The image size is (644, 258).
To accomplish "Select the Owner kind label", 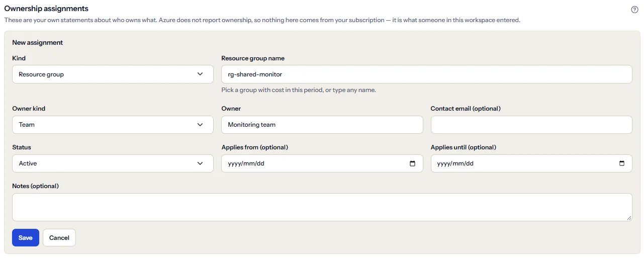I will click(x=29, y=109).
